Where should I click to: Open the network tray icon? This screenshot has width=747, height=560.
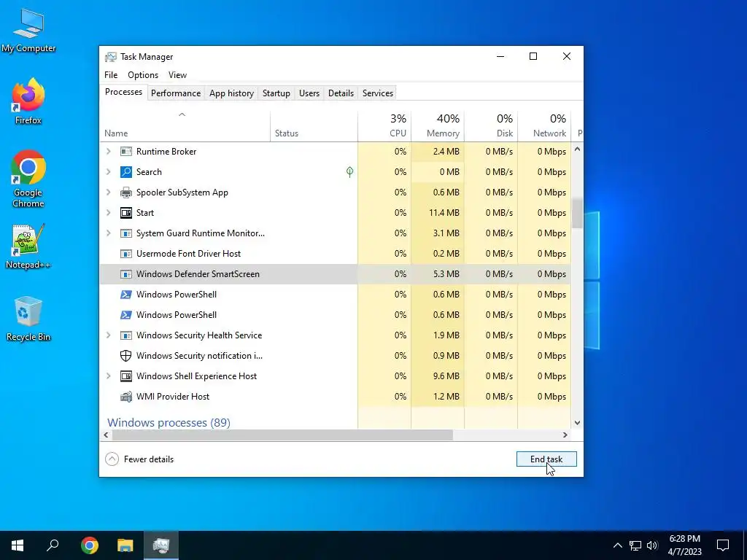click(x=635, y=545)
